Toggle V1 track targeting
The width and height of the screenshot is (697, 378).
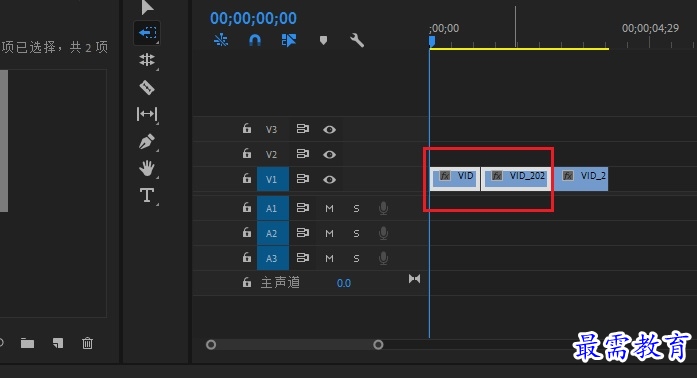(x=273, y=179)
